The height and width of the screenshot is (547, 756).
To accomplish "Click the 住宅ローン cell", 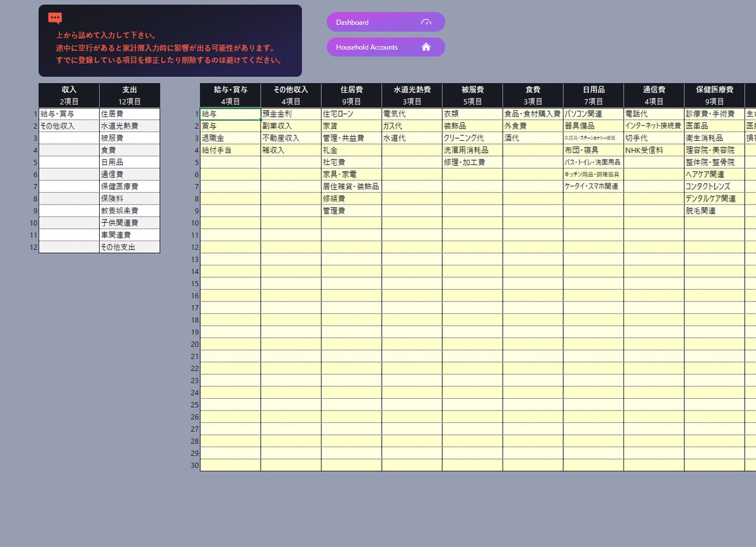I will pyautogui.click(x=351, y=114).
